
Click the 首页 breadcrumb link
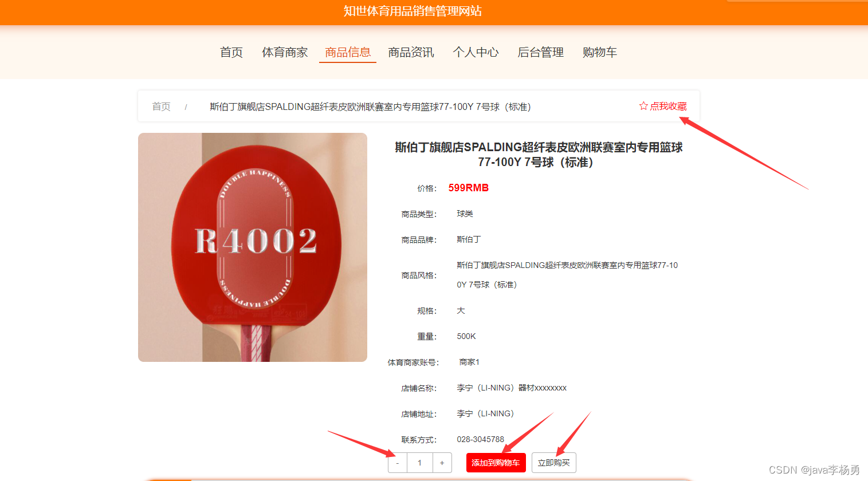click(161, 107)
